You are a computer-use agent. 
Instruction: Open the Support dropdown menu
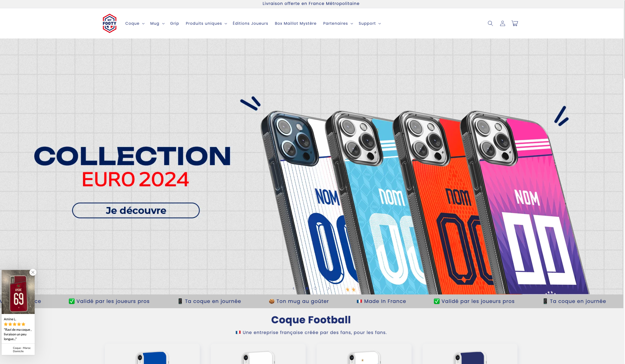coord(370,23)
